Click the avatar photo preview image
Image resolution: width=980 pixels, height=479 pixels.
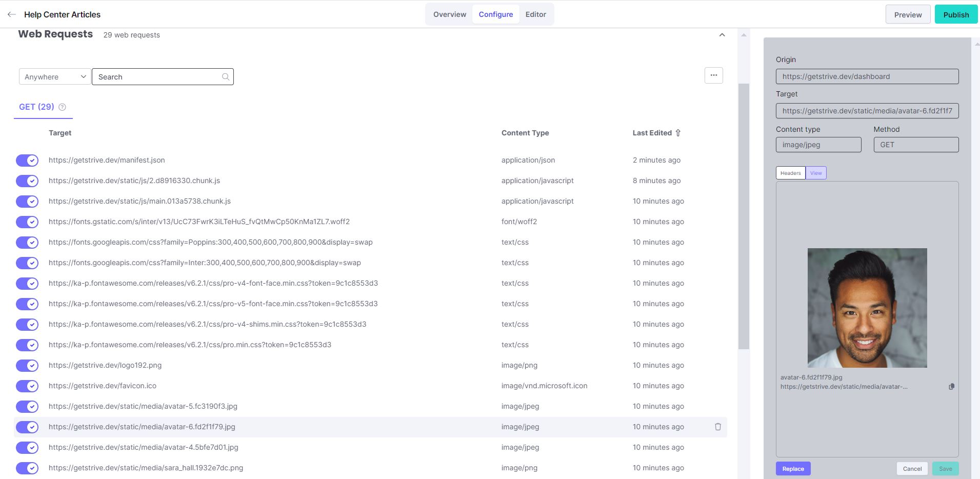(867, 308)
